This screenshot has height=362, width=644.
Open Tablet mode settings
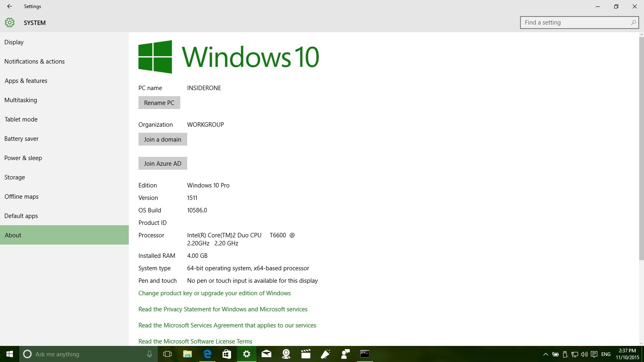(x=64, y=119)
